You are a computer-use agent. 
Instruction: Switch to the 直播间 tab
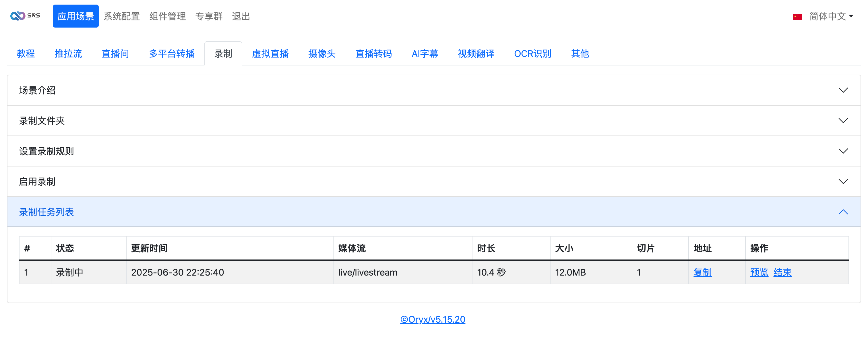click(x=115, y=54)
